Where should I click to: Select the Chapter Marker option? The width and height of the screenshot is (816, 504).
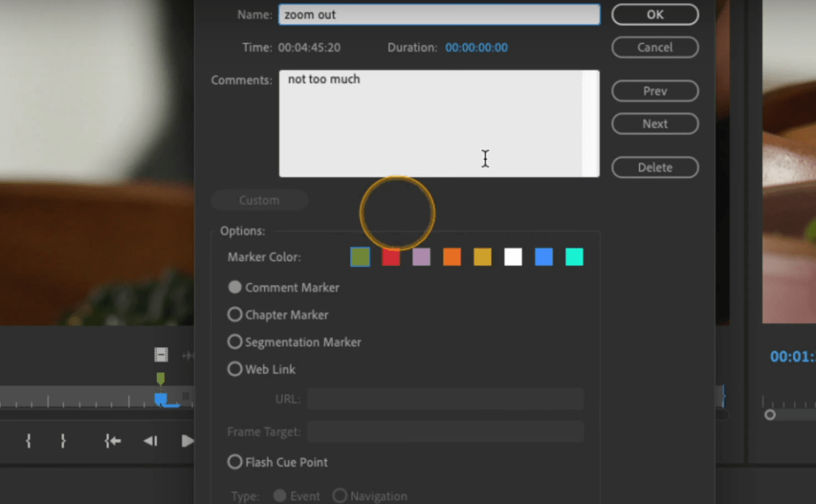point(235,315)
